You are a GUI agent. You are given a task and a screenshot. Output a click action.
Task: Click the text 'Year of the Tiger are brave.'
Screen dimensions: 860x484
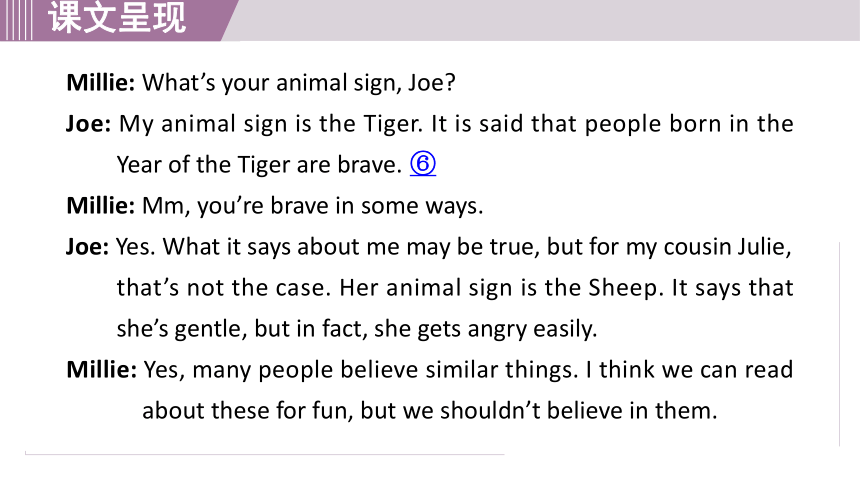[259, 165]
